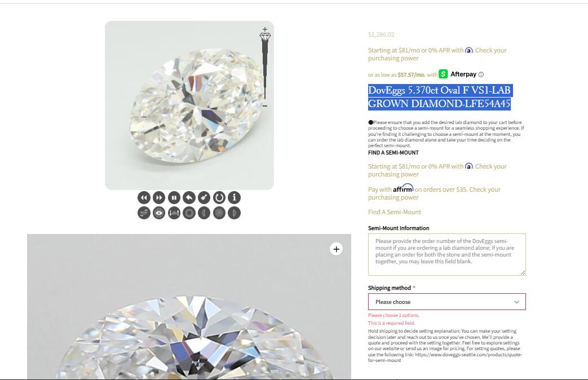Select the diamond top-view circle icon
This screenshot has height=380, width=588.
point(189,213)
